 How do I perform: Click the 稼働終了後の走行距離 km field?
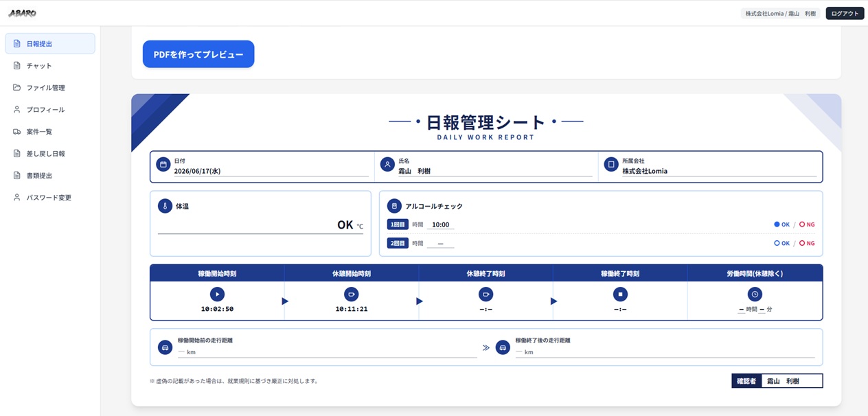(665, 352)
